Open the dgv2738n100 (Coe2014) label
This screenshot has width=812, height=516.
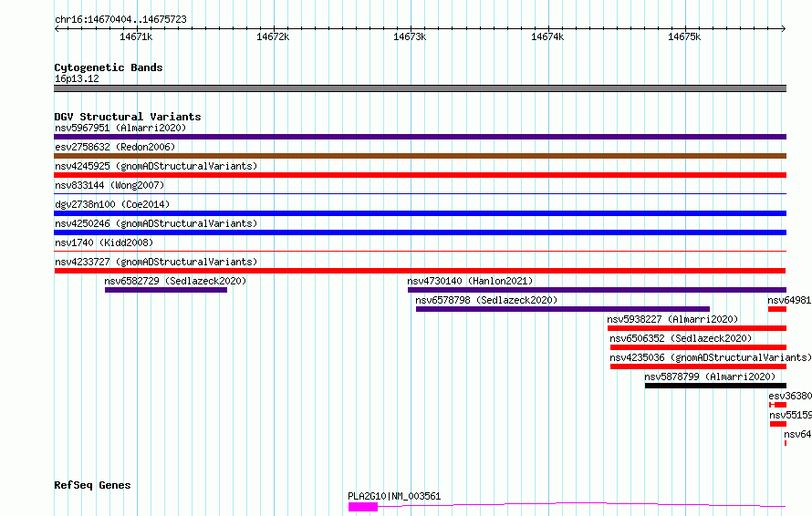click(x=112, y=204)
